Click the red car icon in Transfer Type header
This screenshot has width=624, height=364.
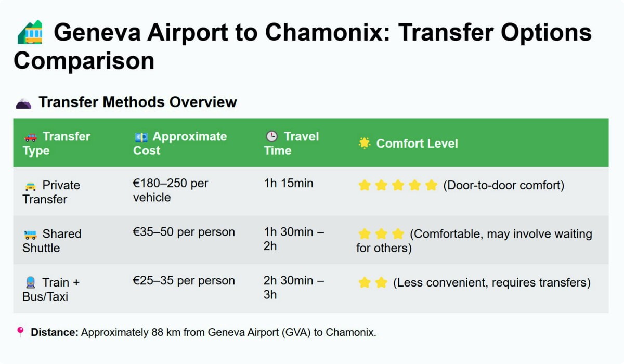pyautogui.click(x=31, y=137)
